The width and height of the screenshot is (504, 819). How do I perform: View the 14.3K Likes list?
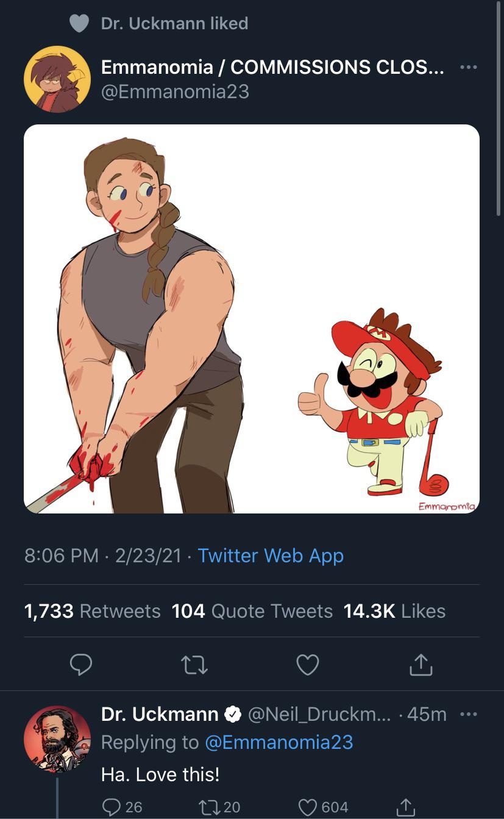click(394, 611)
